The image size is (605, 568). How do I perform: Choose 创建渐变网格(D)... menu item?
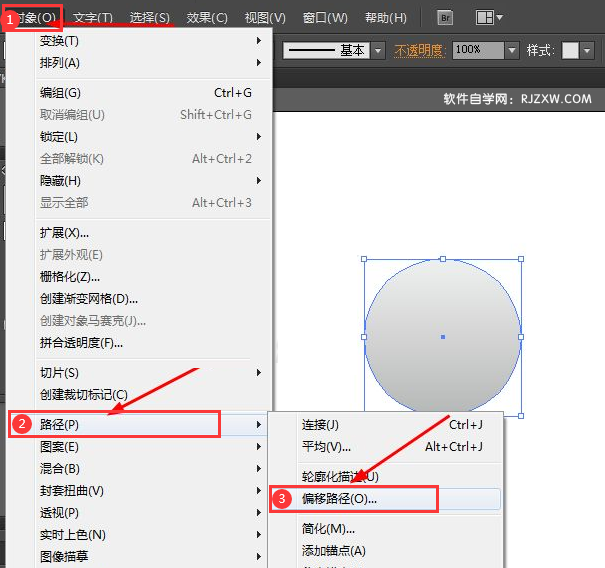point(152,299)
